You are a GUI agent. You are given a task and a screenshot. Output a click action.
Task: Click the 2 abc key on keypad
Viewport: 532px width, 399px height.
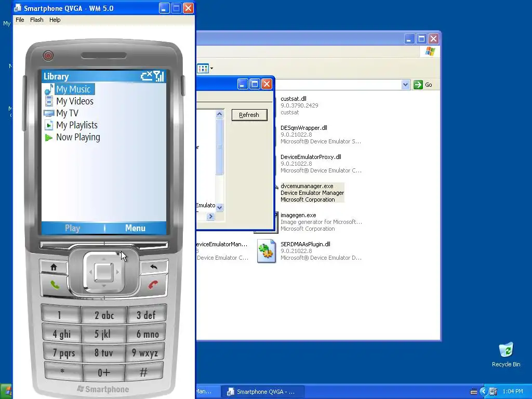point(104,315)
